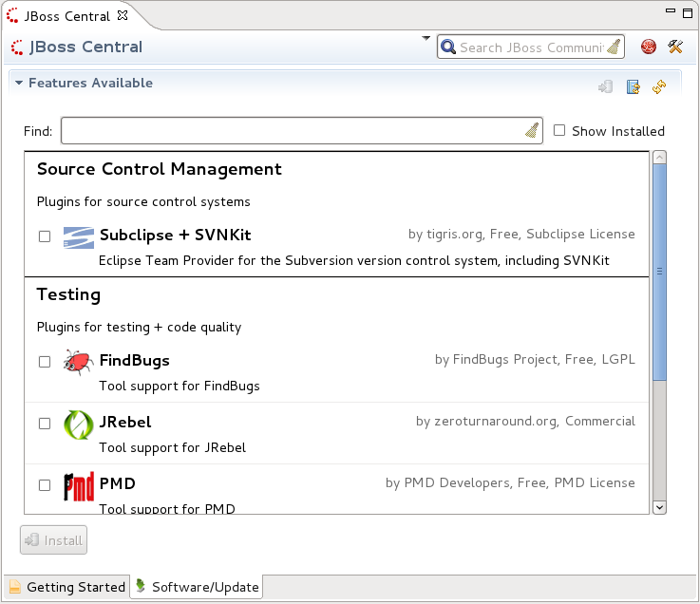Image resolution: width=700 pixels, height=604 pixels.
Task: Check the Subclipse + SVNKit checkbox
Action: pos(45,236)
